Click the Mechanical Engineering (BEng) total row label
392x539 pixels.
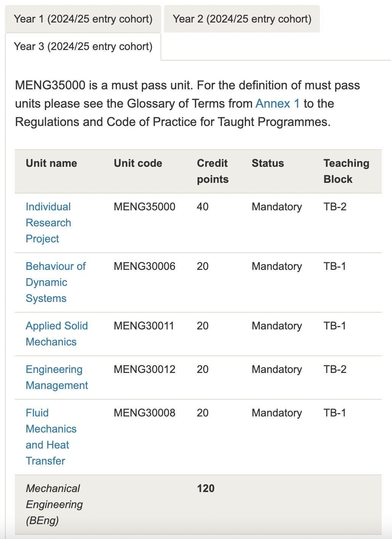pyautogui.click(x=54, y=504)
